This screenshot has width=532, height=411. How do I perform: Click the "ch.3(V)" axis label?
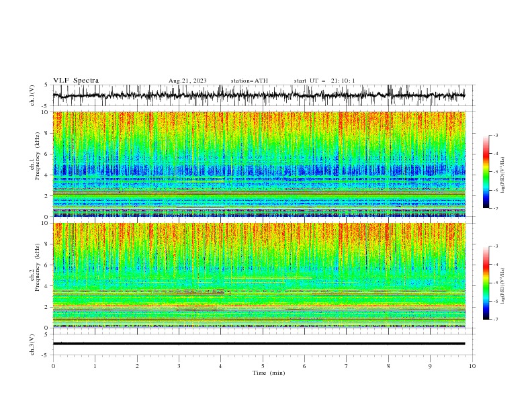(x=32, y=345)
